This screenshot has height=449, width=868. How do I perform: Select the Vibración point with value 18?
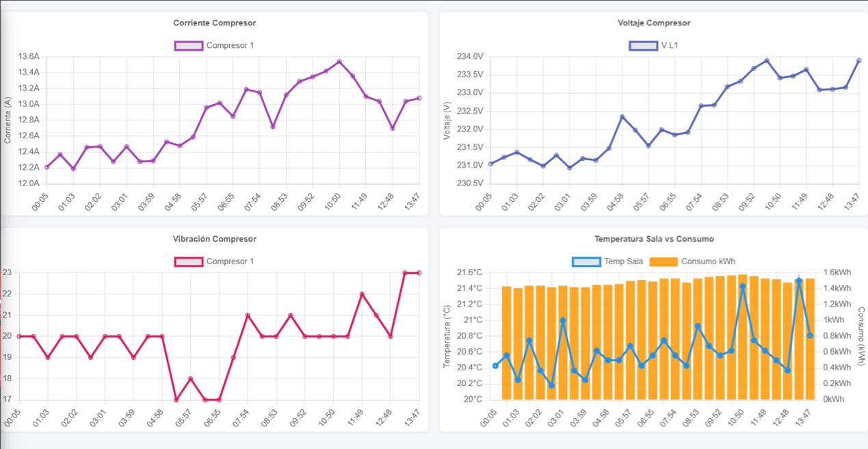coord(191,379)
